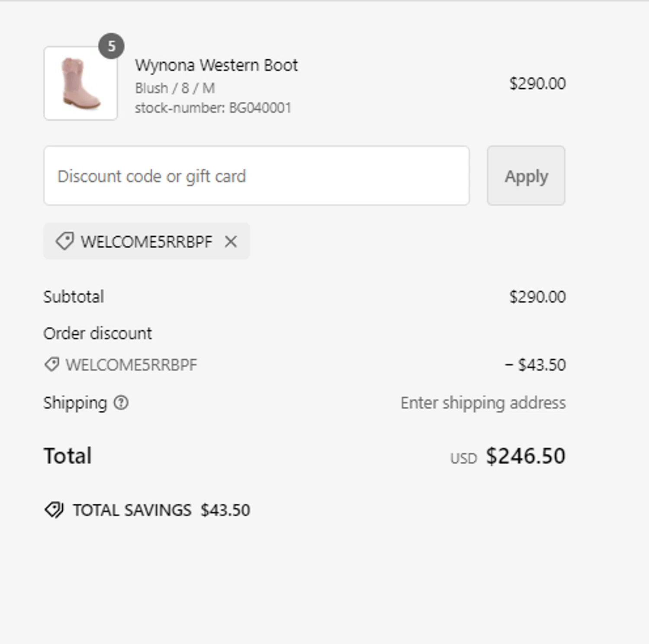649x644 pixels.
Task: Click the tag icon beside Order discount code
Action: pyautogui.click(x=52, y=364)
